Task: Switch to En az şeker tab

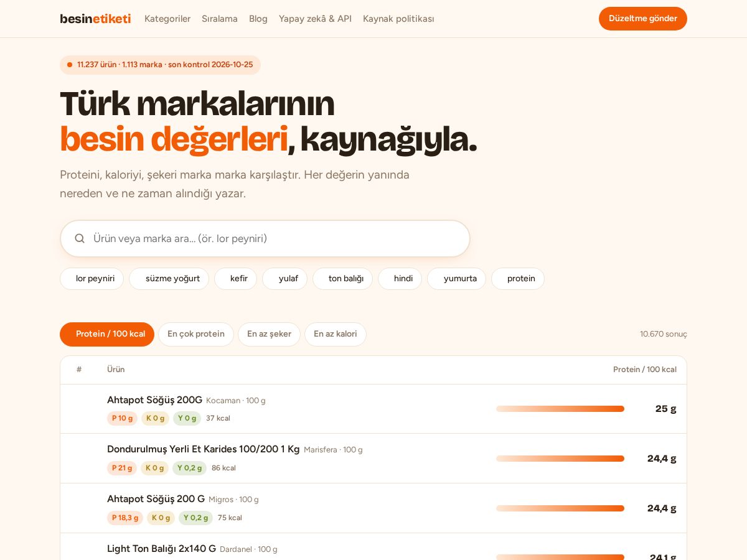Action: point(269,334)
